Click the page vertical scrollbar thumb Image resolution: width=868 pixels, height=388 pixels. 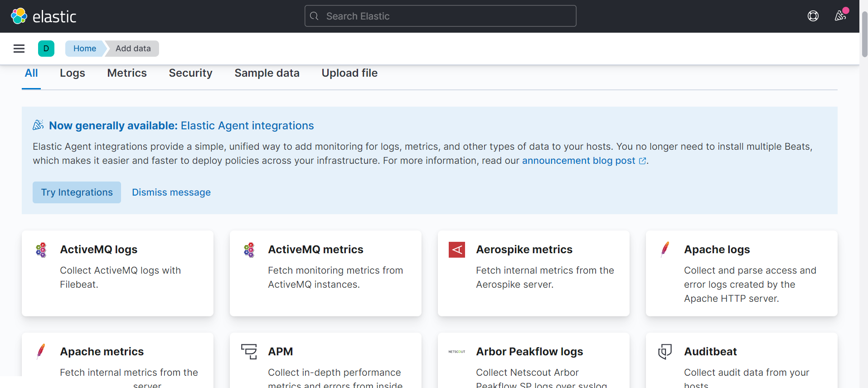[864, 34]
